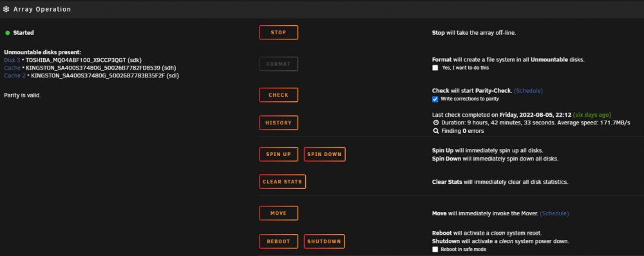Click the 'Parity is valid.' message
The width and height of the screenshot is (644, 256).
[23, 95]
